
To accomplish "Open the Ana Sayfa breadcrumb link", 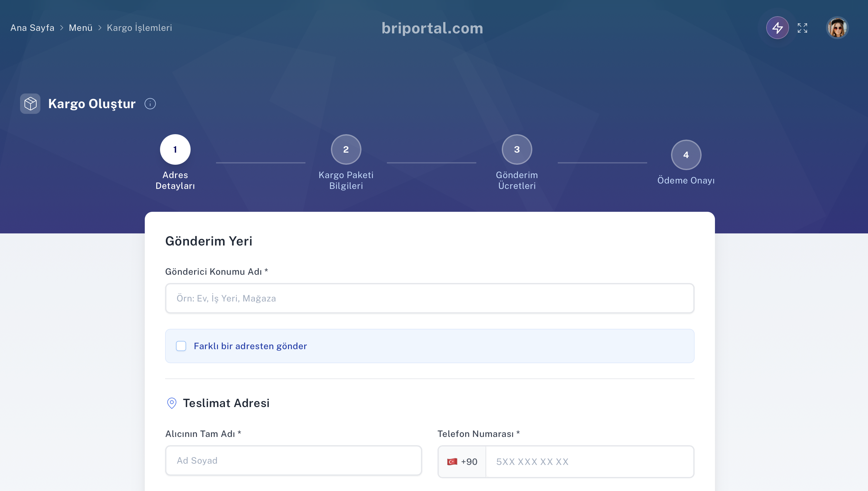I will coord(32,28).
